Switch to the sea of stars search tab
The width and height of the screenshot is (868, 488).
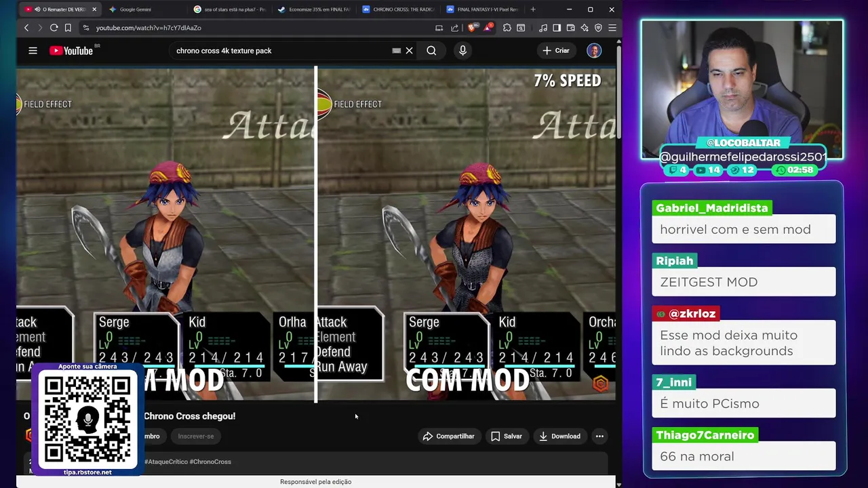tap(230, 9)
